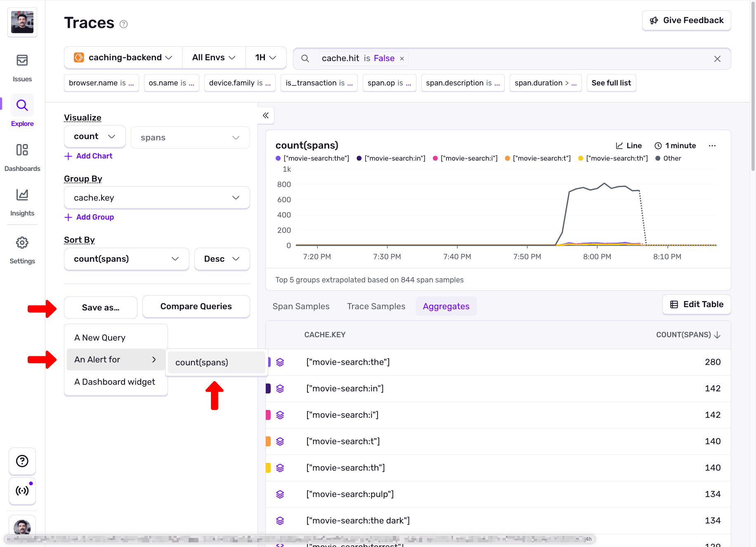
Task: Change the 1 minute interval
Action: (676, 145)
